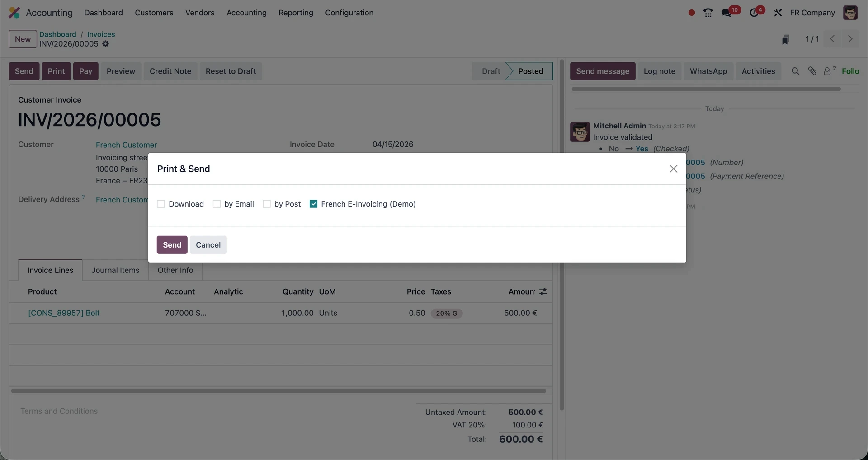View the two followers of this invoice
This screenshot has width=868, height=460.
tap(828, 71)
